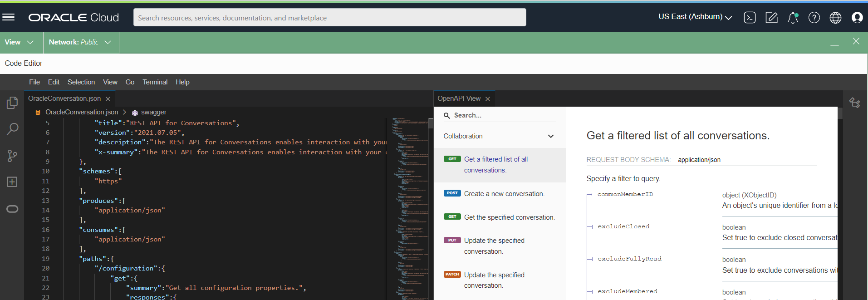
Task: Switch to the OpenAPI View tab
Action: click(x=459, y=98)
